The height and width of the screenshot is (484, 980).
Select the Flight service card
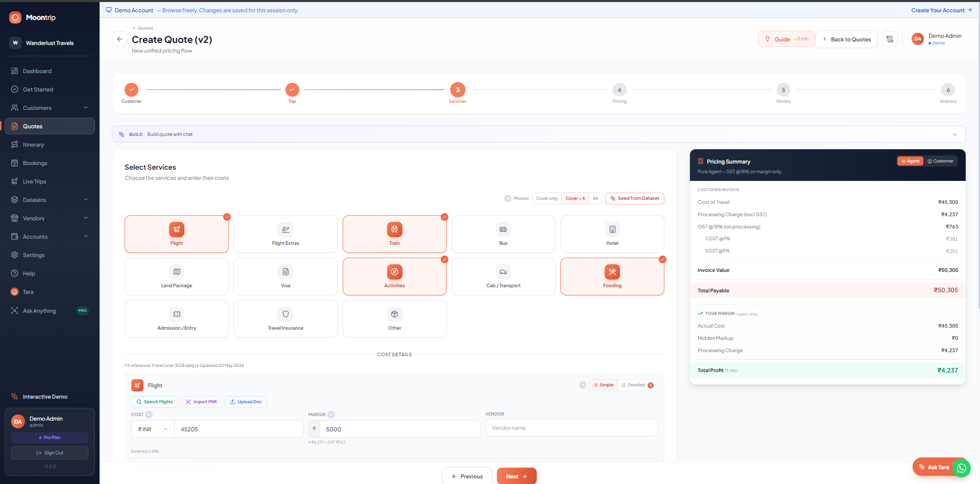pyautogui.click(x=177, y=234)
